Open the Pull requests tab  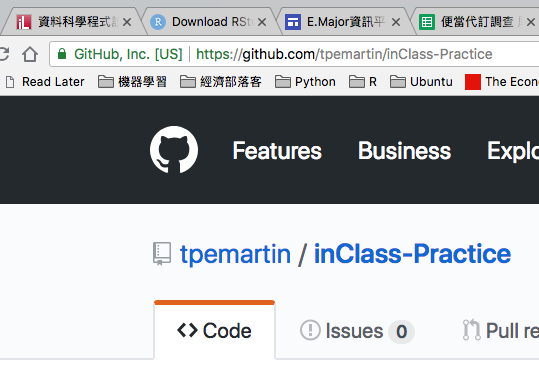tap(500, 331)
